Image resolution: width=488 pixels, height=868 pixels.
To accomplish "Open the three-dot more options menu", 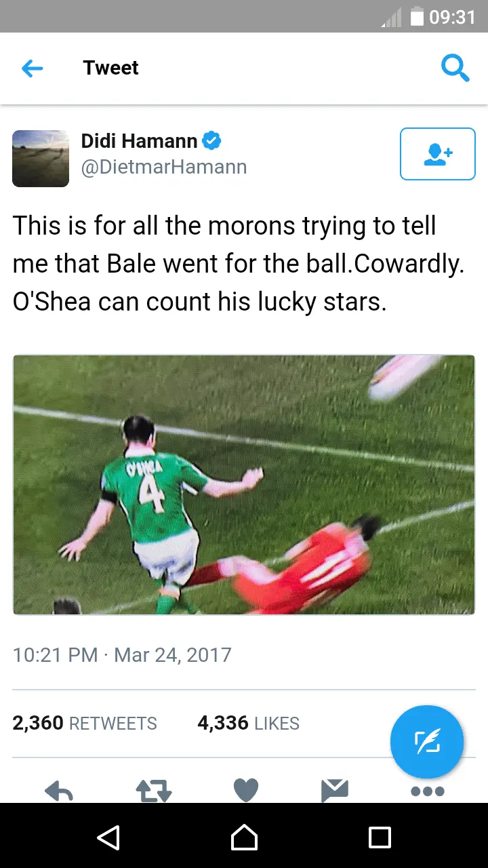I will [428, 791].
